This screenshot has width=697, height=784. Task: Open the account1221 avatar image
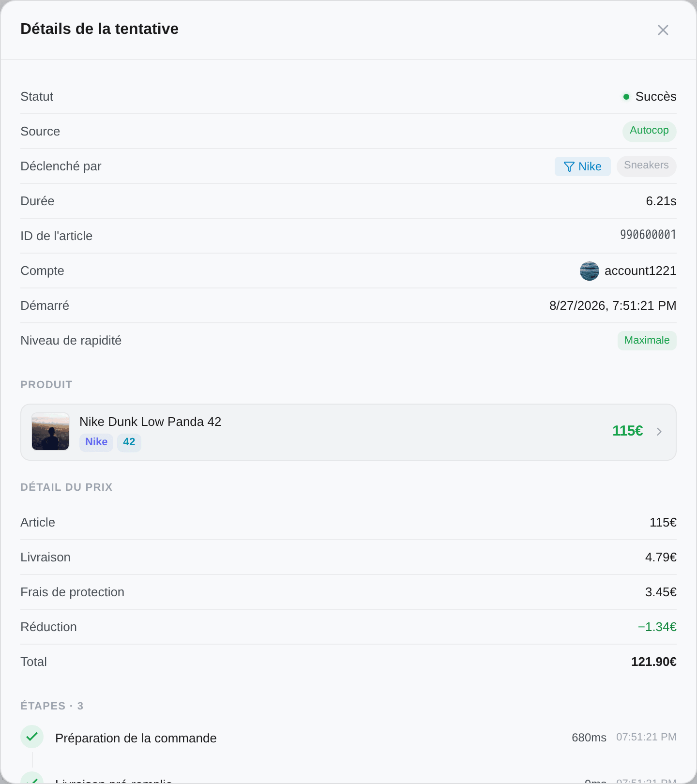pos(590,271)
